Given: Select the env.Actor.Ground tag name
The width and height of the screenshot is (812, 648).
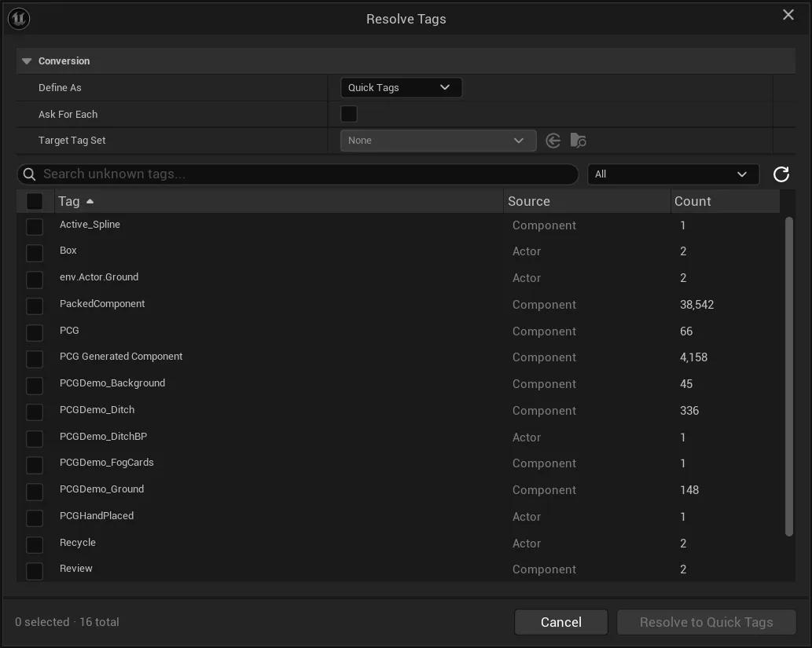Looking at the screenshot, I should coord(99,277).
